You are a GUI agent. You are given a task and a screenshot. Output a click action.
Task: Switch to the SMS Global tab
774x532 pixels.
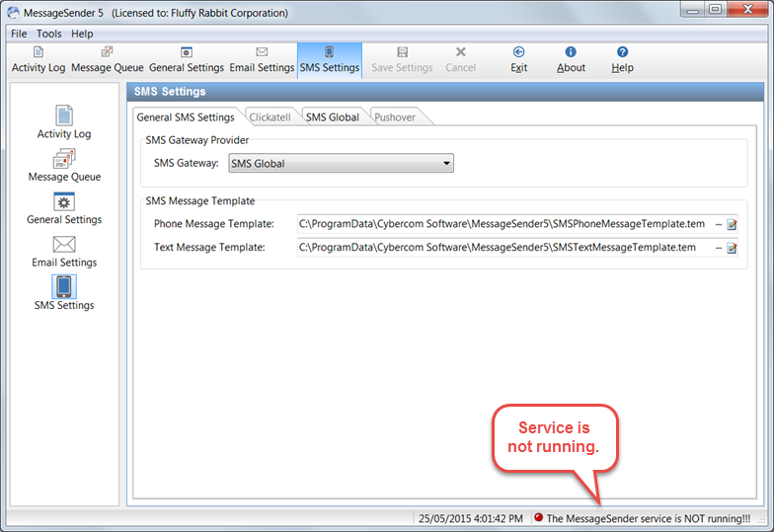pyautogui.click(x=332, y=117)
